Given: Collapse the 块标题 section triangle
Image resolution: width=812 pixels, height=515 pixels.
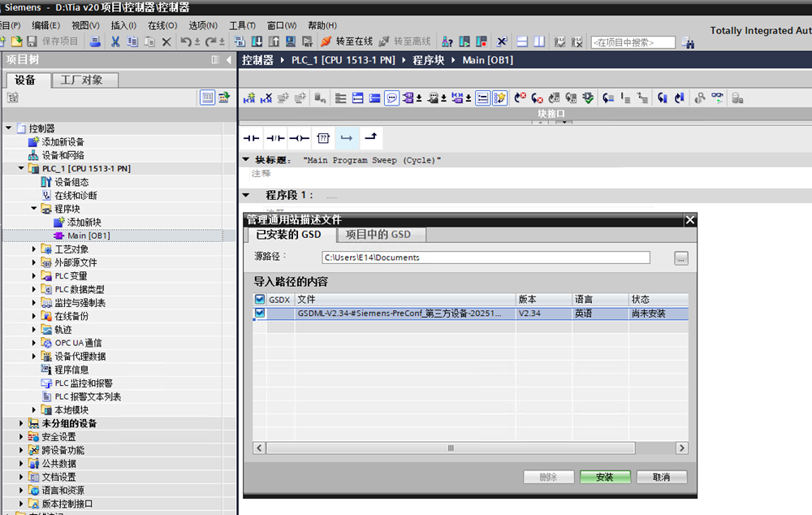Looking at the screenshot, I should pyautogui.click(x=246, y=160).
